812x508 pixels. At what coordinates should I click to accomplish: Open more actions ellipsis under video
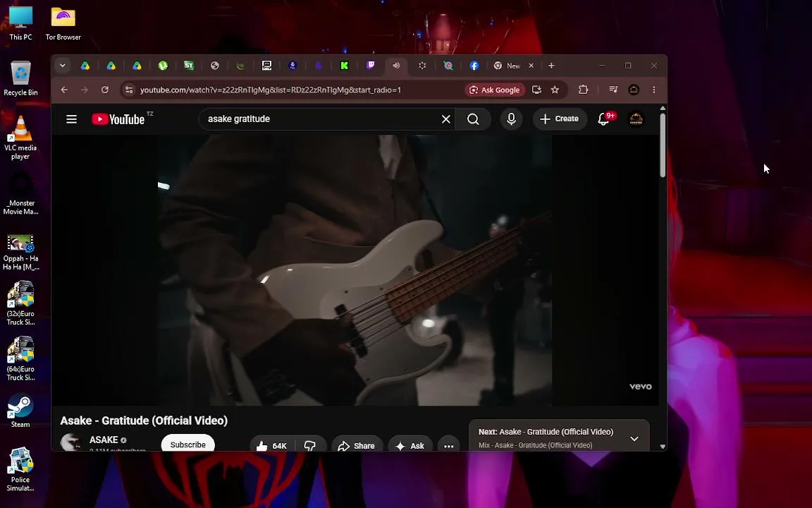click(448, 446)
